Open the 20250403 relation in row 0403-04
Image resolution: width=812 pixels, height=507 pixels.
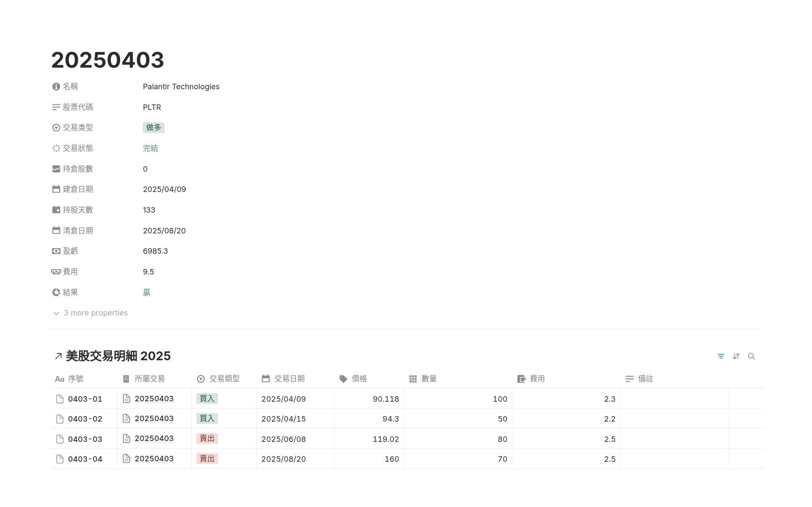point(154,459)
